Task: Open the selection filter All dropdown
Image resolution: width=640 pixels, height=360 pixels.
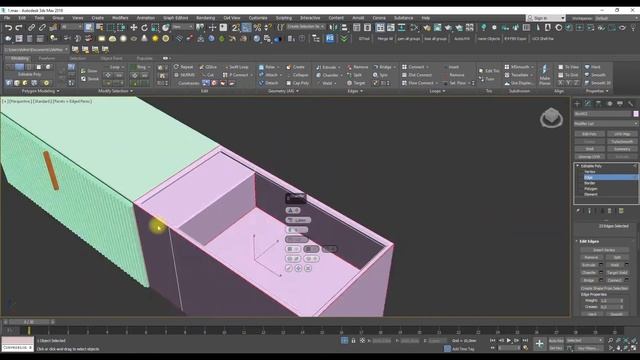Action: point(72,27)
